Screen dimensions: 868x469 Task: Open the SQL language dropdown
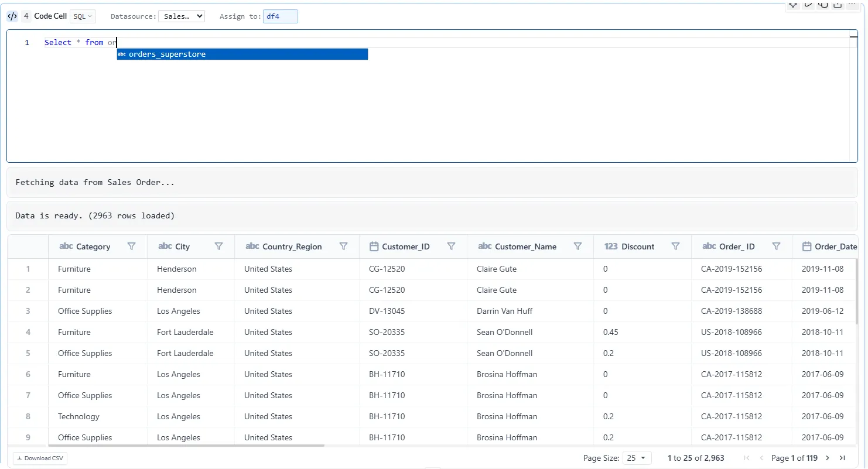click(x=83, y=16)
